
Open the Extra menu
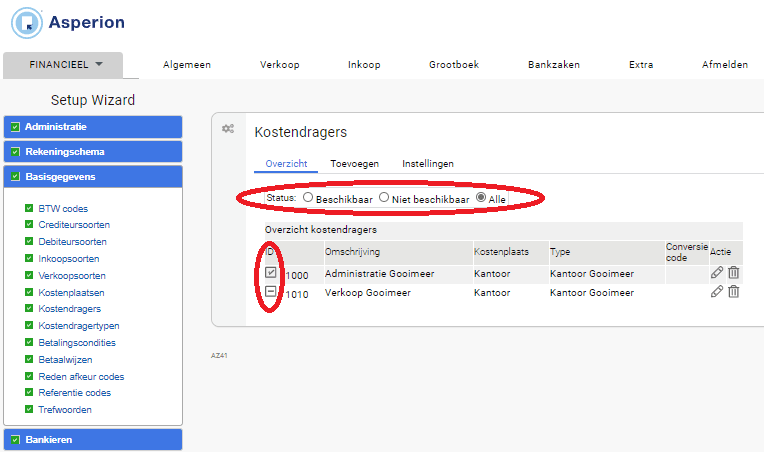(641, 65)
